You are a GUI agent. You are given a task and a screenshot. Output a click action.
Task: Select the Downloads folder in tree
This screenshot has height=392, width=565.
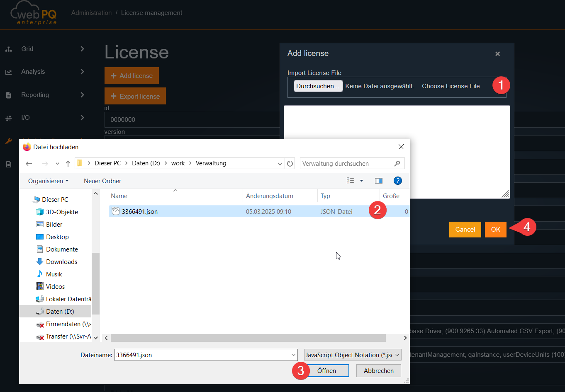click(61, 262)
